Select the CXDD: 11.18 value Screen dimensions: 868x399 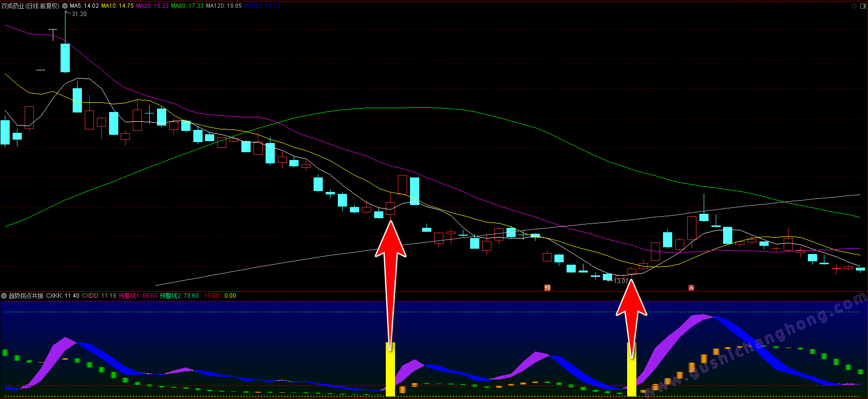(99, 295)
